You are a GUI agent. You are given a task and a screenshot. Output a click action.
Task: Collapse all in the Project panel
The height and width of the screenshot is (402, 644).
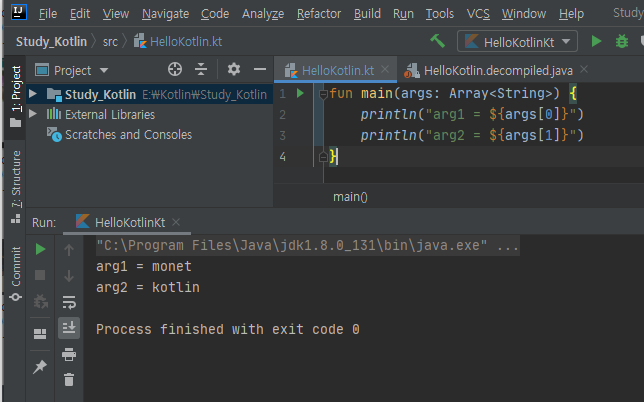[x=201, y=69]
